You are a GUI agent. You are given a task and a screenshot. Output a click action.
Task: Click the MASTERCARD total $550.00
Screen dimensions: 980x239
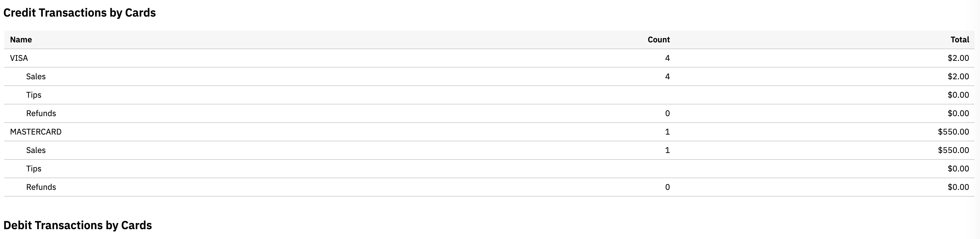[x=953, y=132]
